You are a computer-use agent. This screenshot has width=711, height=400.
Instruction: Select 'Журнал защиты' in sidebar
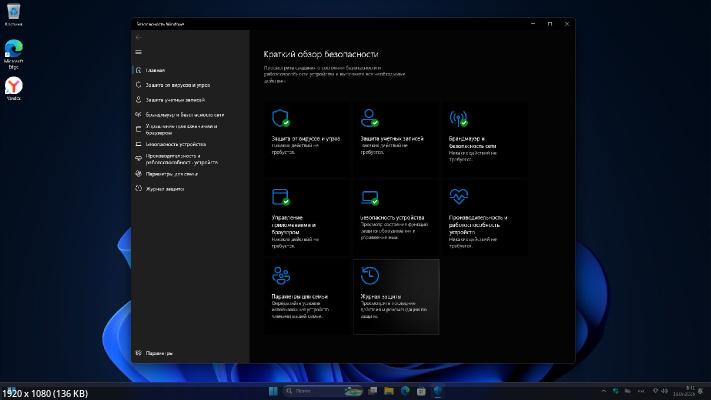[x=190, y=189]
